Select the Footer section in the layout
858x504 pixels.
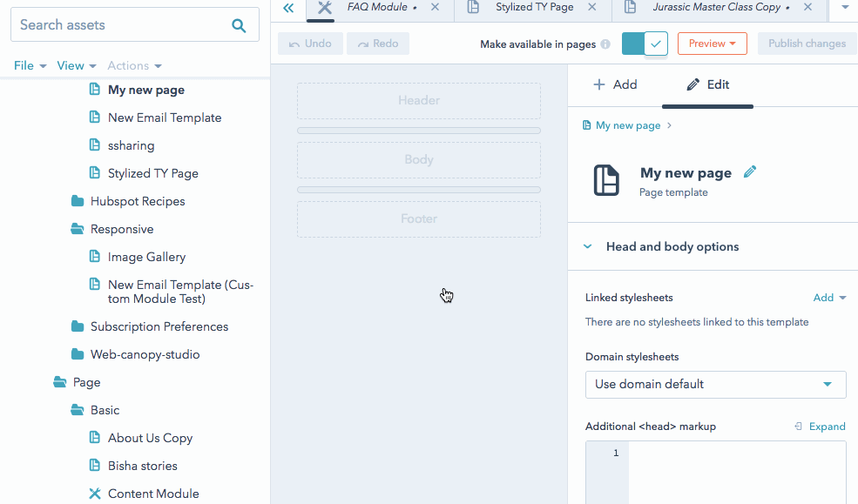point(419,218)
